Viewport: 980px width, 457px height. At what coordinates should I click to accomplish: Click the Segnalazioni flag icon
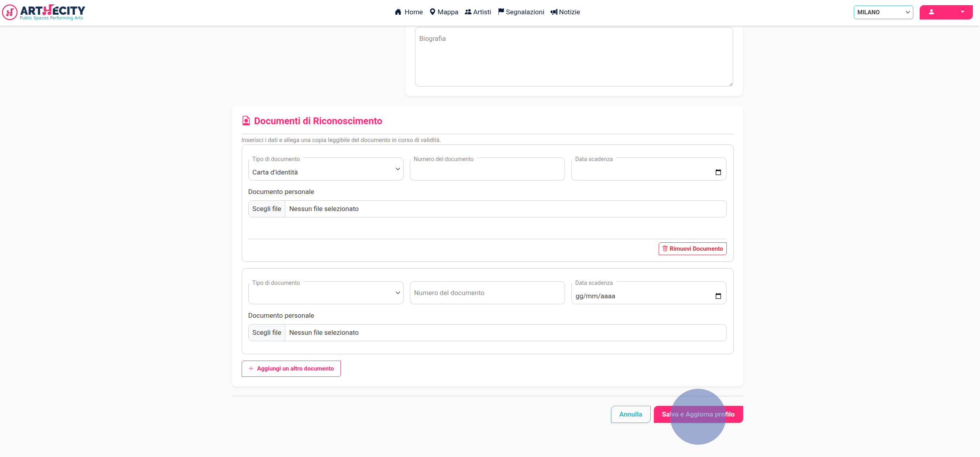(501, 12)
